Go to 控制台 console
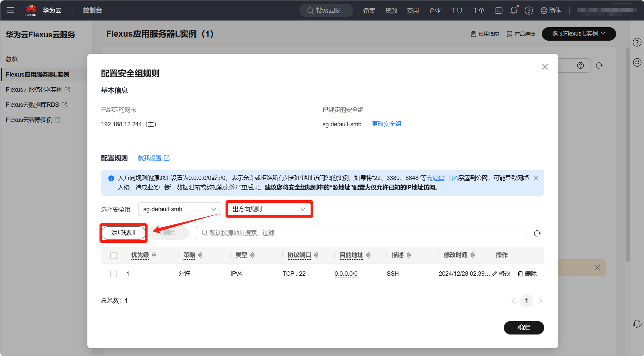644x356 pixels. click(92, 10)
